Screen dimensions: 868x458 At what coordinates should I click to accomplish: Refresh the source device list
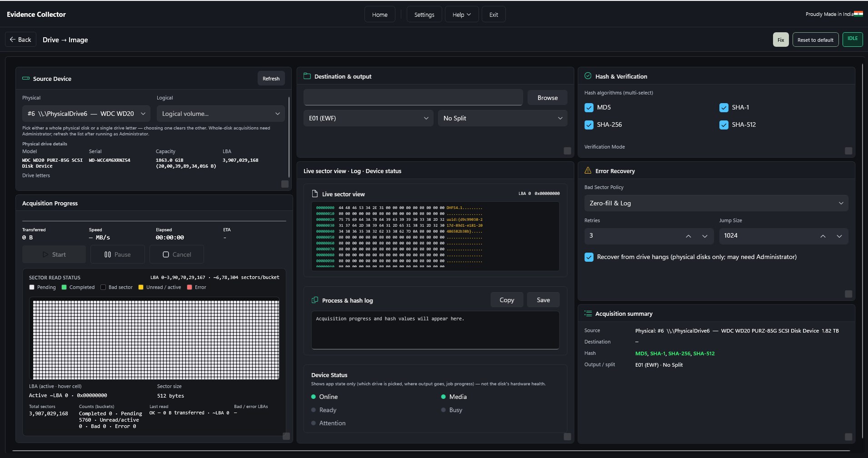[271, 79]
